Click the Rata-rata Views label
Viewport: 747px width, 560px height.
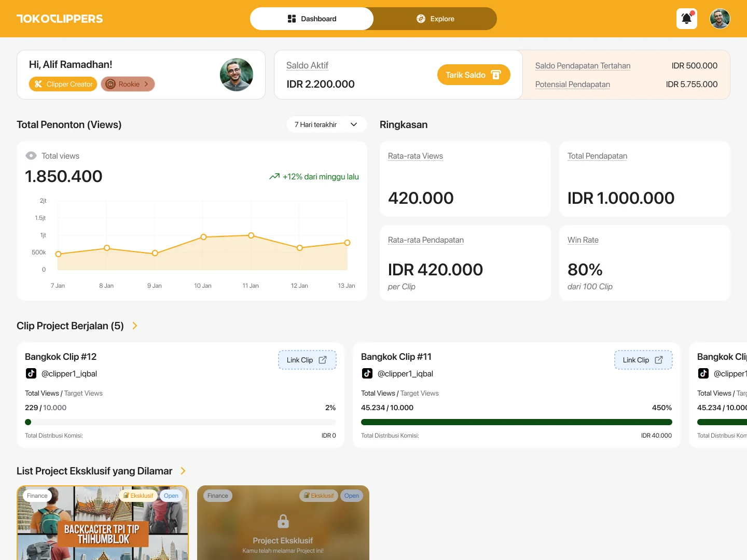point(416,156)
